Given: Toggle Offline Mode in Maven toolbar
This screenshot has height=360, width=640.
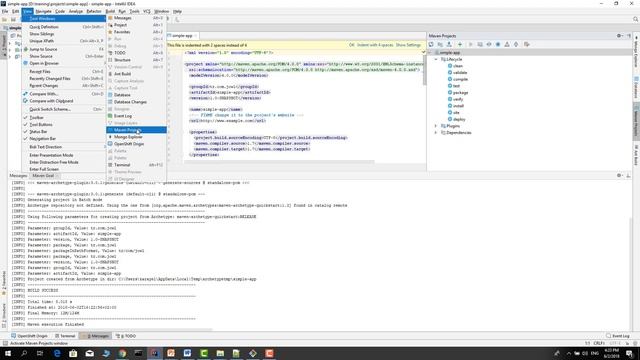Looking at the screenshot, I should click(x=489, y=44).
